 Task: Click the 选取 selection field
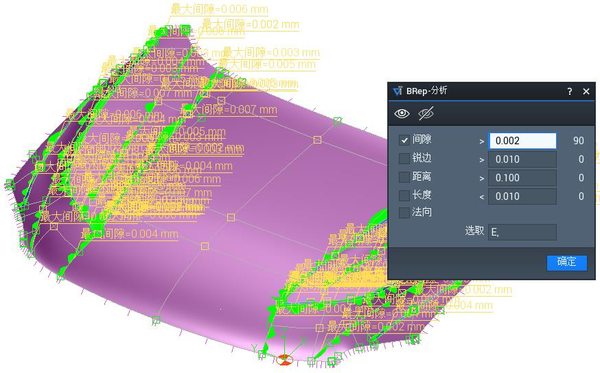[522, 232]
